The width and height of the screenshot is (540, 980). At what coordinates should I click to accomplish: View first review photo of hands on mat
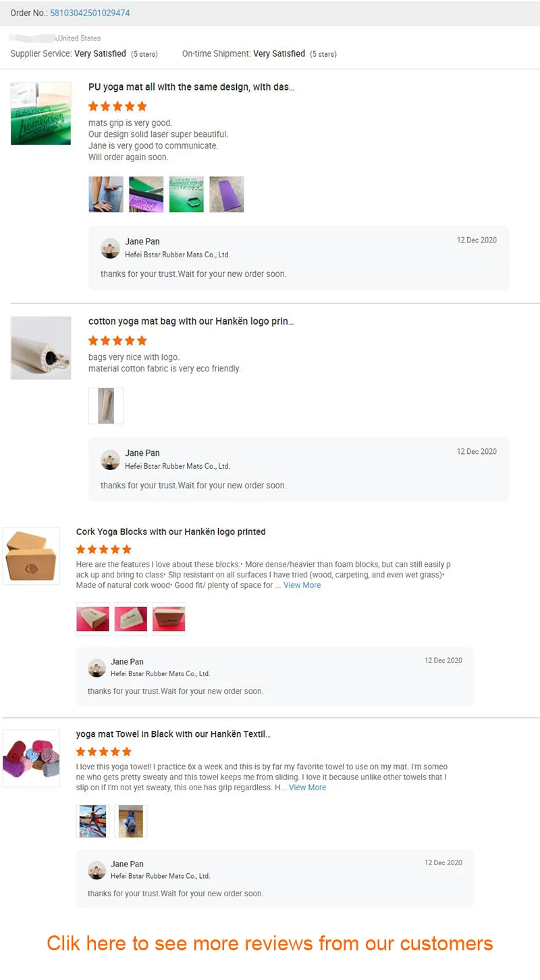click(106, 195)
